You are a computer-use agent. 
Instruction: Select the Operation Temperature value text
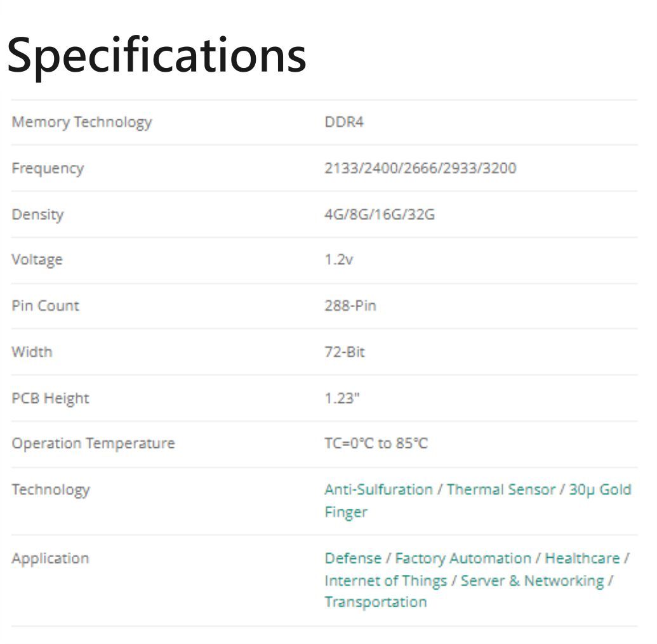(376, 443)
